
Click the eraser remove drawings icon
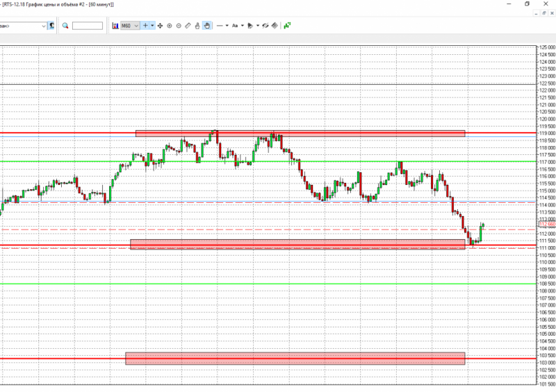tap(275, 26)
